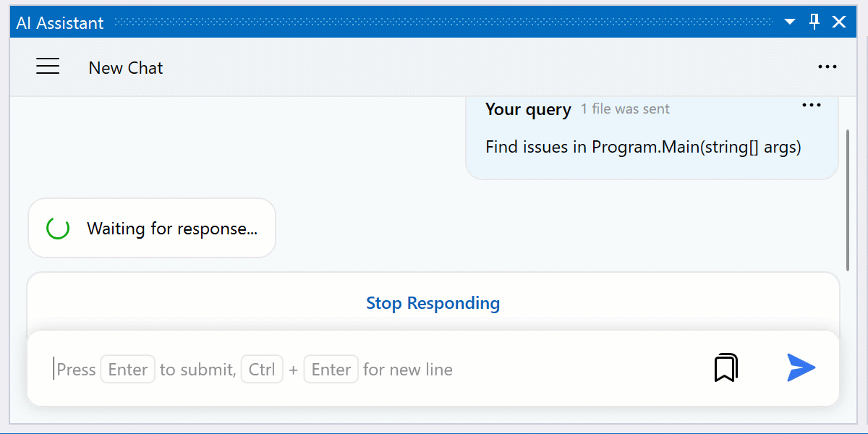Click the Waiting for response indicator bubble

tap(151, 228)
